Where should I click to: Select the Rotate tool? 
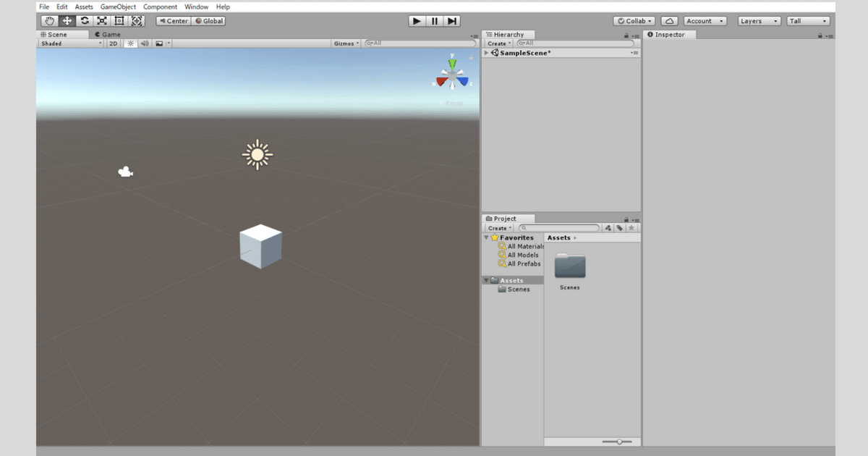[84, 20]
